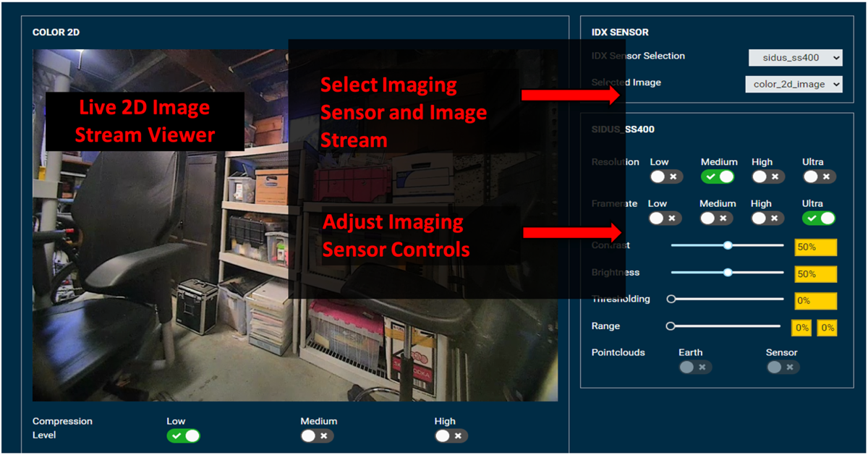This screenshot has width=868, height=455.
Task: Click the X beside the Ultra framerate toggle
Action: (827, 218)
